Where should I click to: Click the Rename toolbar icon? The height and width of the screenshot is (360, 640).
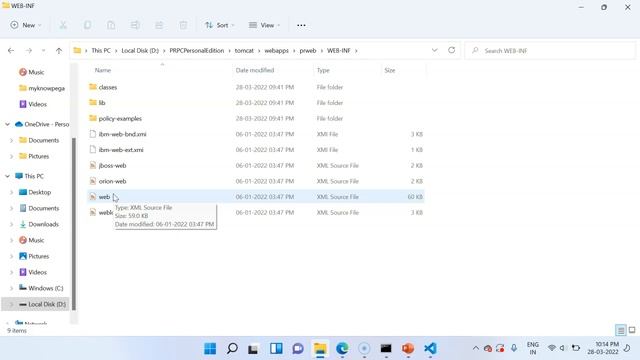pyautogui.click(x=135, y=25)
